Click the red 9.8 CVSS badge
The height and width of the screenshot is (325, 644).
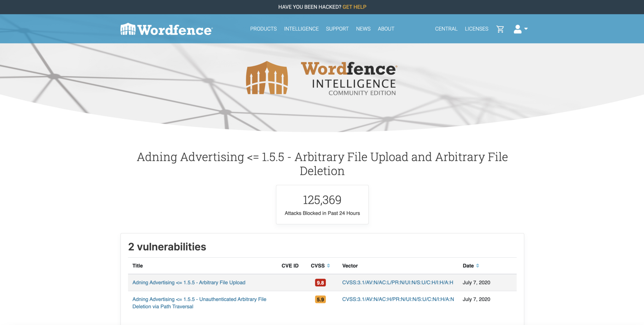tap(320, 282)
